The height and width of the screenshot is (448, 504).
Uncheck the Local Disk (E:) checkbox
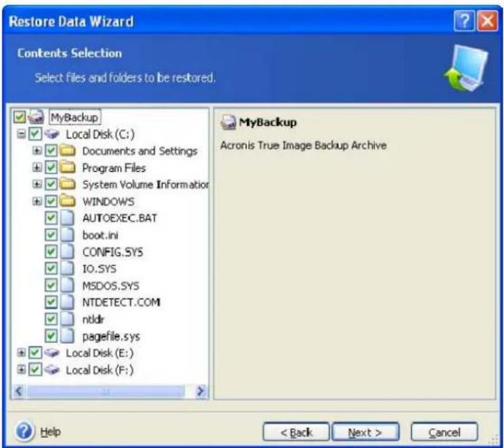(35, 353)
